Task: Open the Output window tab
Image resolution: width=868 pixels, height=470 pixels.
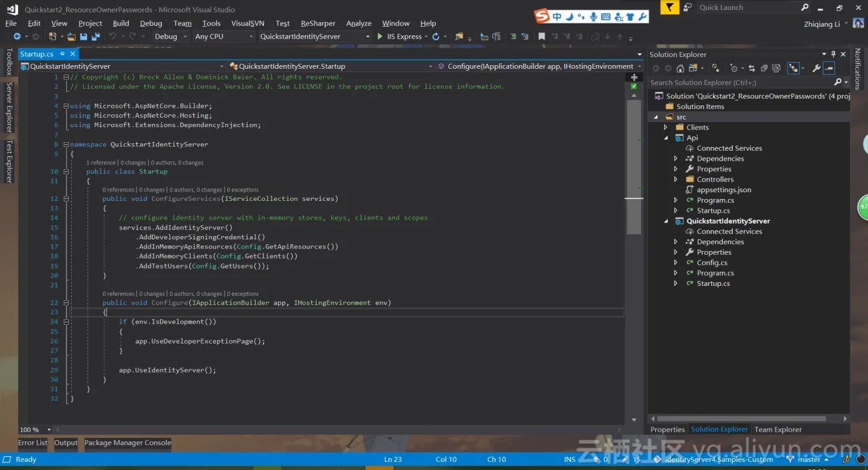Action: 66,443
